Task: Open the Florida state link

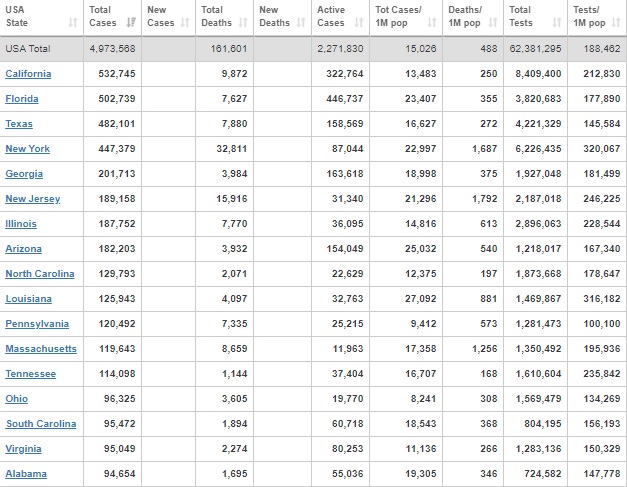Action: pyautogui.click(x=22, y=99)
